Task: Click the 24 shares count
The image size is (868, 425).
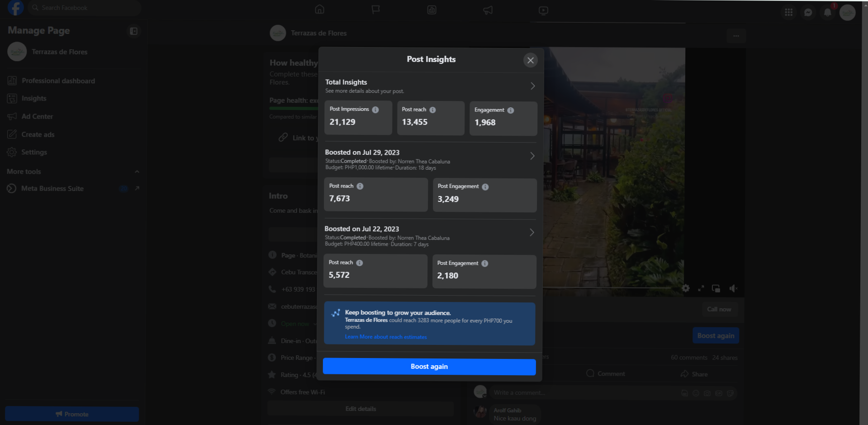Action: (x=725, y=358)
